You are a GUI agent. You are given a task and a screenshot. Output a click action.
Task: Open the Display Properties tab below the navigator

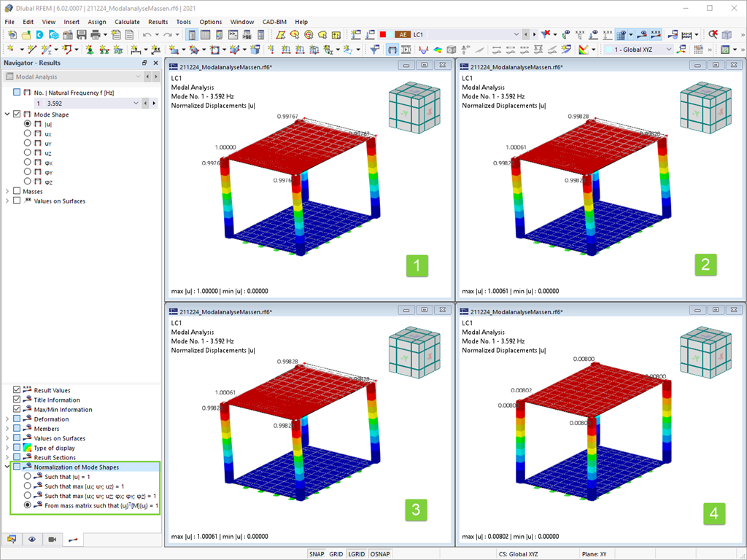click(12, 540)
